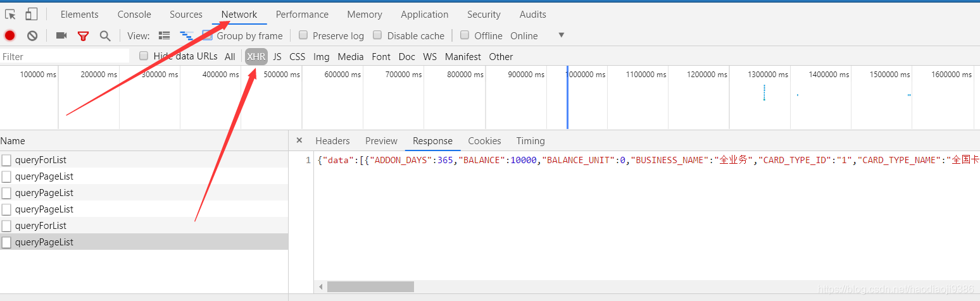Show the Preview tab of request
Image resolution: width=980 pixels, height=301 pixels.
click(381, 141)
